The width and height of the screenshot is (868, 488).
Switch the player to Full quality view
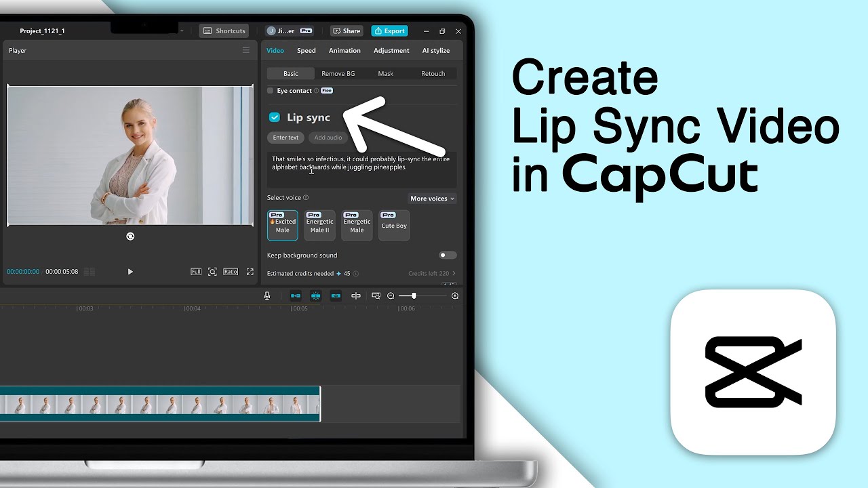point(196,272)
